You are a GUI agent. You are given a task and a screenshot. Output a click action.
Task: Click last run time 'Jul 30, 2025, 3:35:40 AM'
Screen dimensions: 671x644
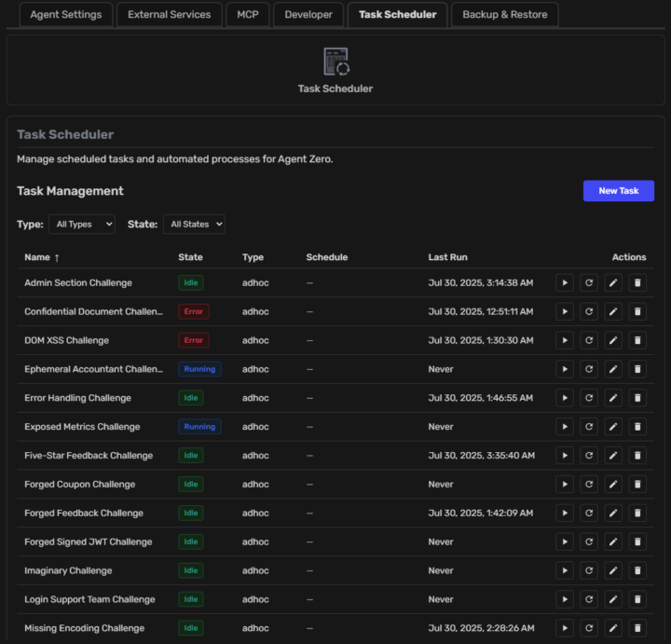click(x=482, y=456)
